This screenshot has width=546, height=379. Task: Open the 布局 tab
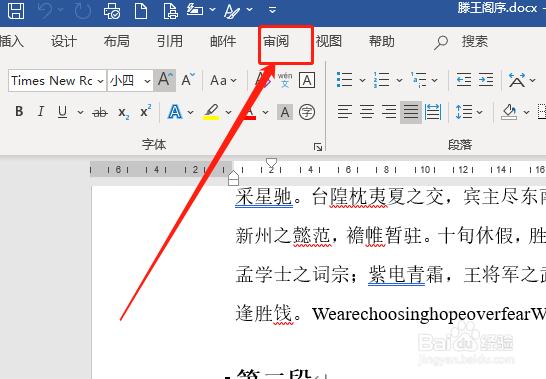click(116, 41)
